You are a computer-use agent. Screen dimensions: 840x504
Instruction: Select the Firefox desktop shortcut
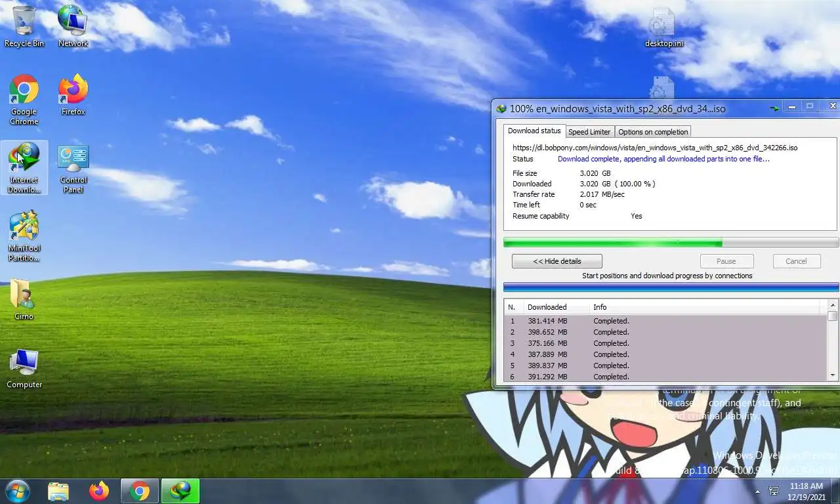pos(73,95)
